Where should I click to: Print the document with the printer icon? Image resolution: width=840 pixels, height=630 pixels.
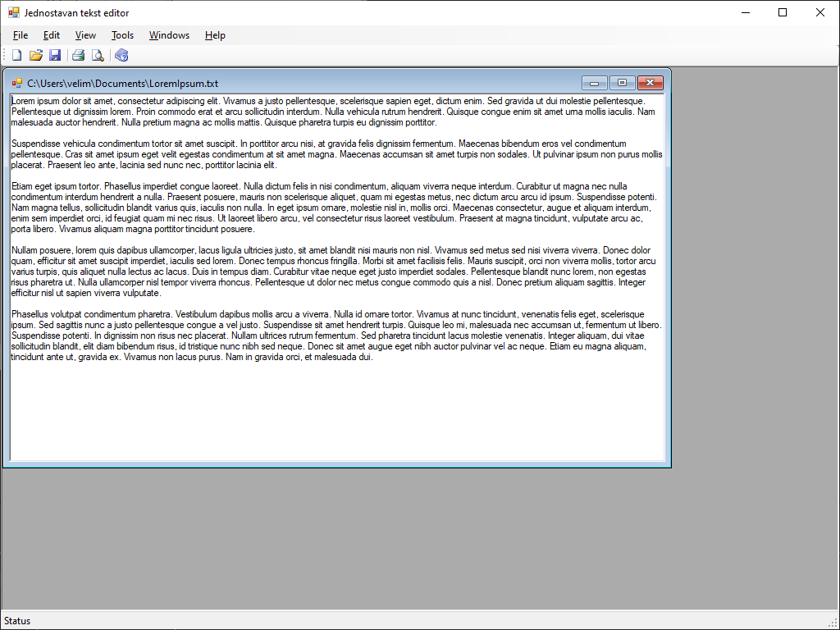(x=79, y=56)
